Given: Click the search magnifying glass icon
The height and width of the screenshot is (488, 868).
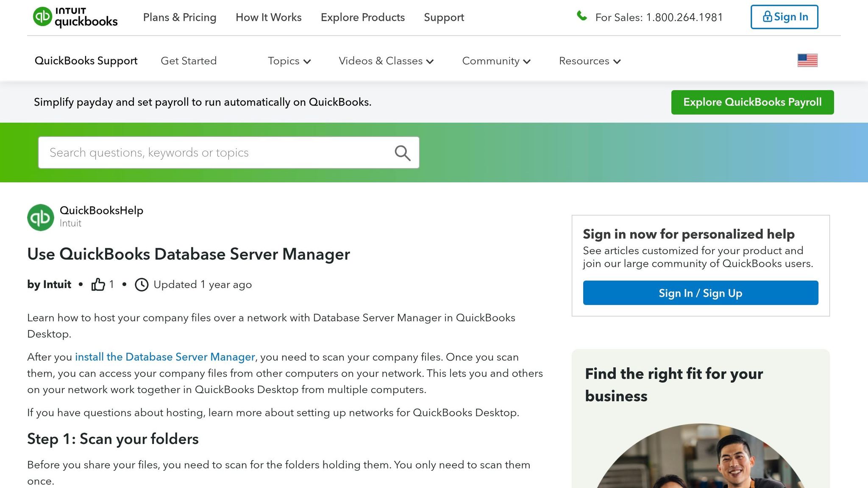Looking at the screenshot, I should pyautogui.click(x=402, y=152).
